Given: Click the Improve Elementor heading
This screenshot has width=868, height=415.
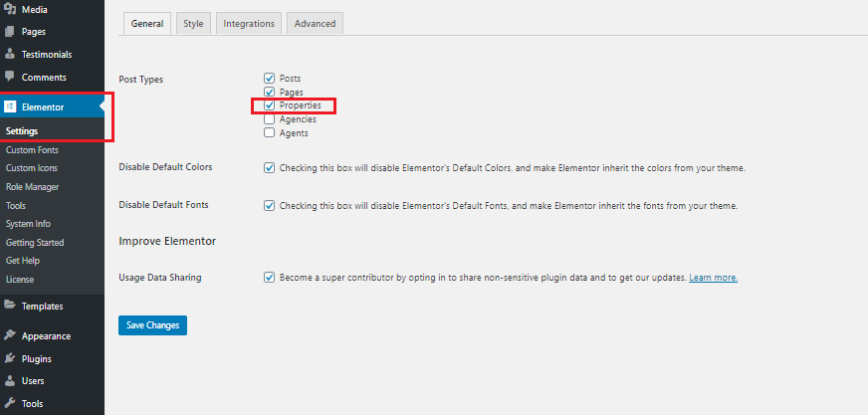Looking at the screenshot, I should 167,241.
